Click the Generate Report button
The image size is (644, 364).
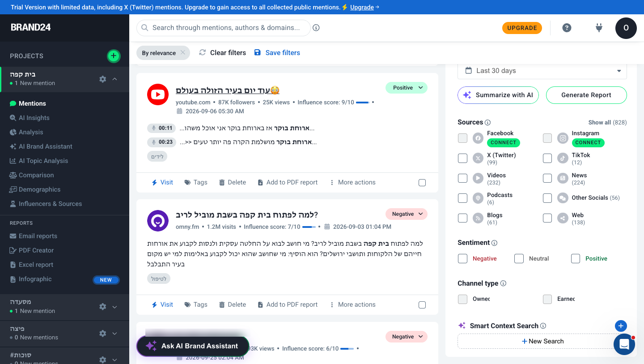click(586, 95)
